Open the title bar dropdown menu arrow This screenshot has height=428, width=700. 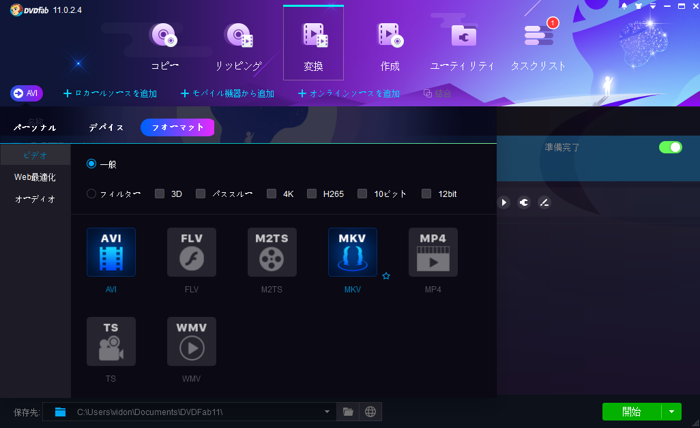(653, 6)
